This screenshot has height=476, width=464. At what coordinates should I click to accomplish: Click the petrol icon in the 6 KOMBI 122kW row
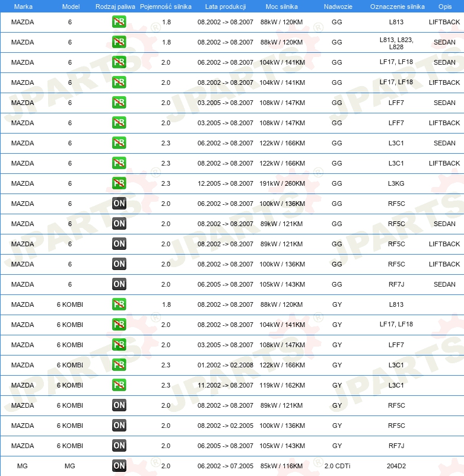click(x=119, y=365)
